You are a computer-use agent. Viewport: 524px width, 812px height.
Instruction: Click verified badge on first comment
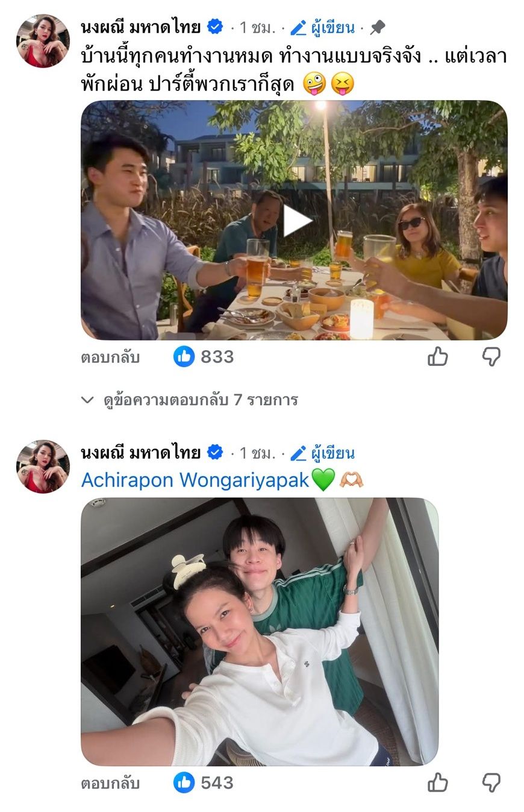click(215, 27)
